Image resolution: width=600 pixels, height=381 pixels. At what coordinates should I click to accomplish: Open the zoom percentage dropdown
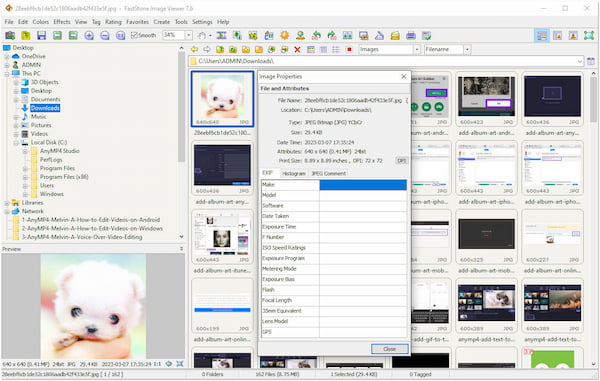point(189,35)
